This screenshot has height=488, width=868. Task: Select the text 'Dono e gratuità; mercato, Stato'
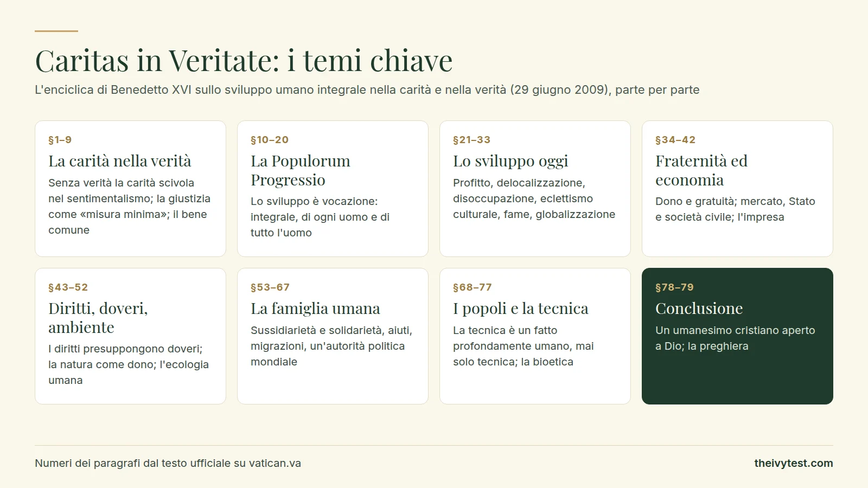[735, 201]
